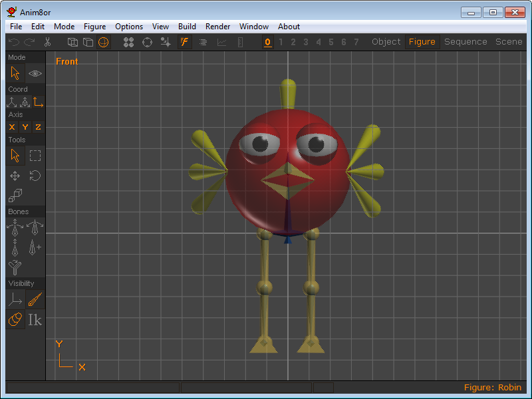The width and height of the screenshot is (532, 399).
Task: Open the Render menu
Action: [x=217, y=27]
